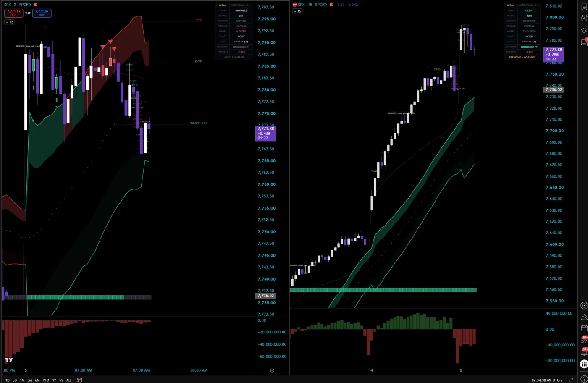Click the red flag icon beside SPX 15 title
This screenshot has width=588, height=383.
coord(331,5)
